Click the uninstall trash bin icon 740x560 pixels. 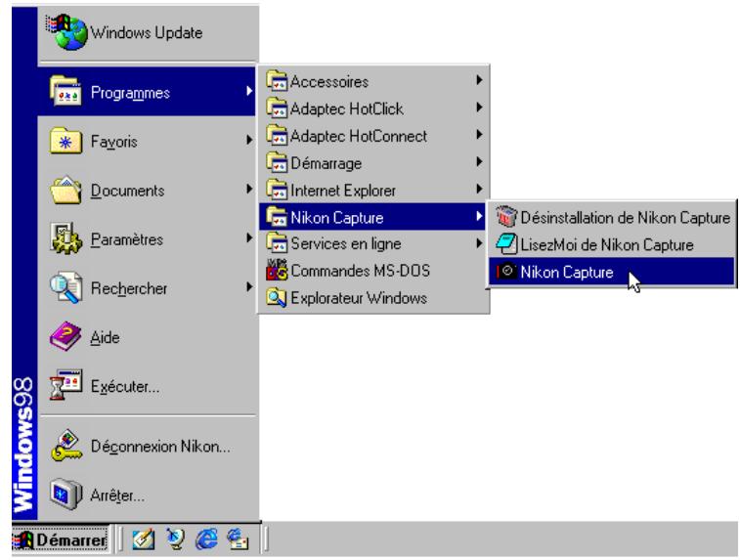click(506, 217)
